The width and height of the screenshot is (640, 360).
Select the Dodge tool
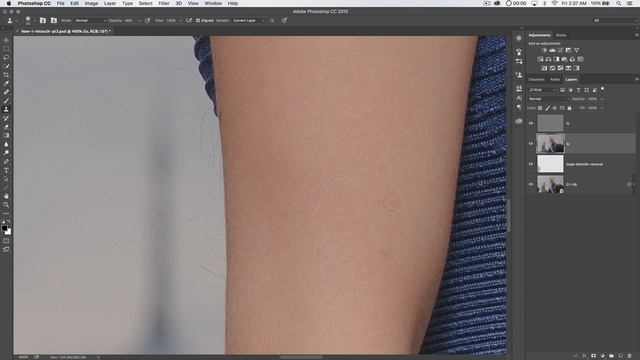click(x=6, y=153)
